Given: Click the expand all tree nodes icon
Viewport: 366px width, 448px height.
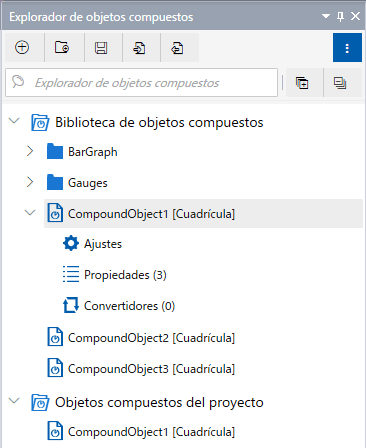Looking at the screenshot, I should coord(303,83).
